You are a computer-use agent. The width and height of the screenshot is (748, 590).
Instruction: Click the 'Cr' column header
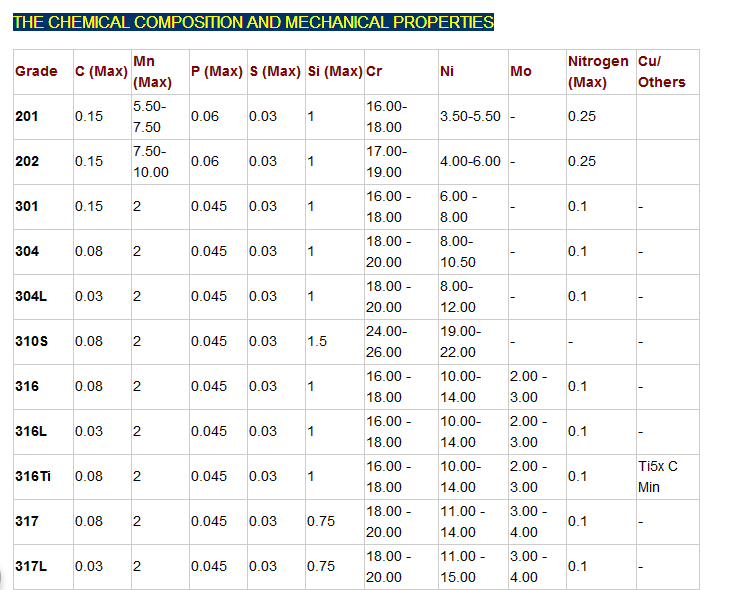point(374,71)
